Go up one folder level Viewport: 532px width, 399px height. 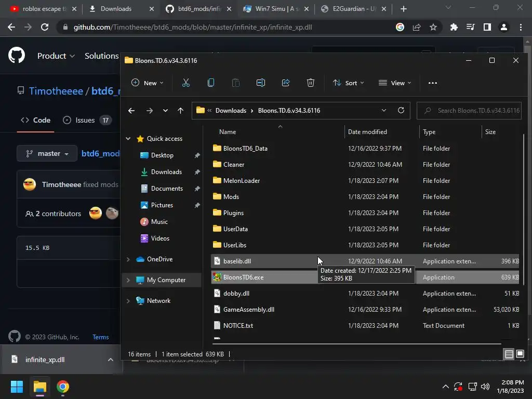180,111
